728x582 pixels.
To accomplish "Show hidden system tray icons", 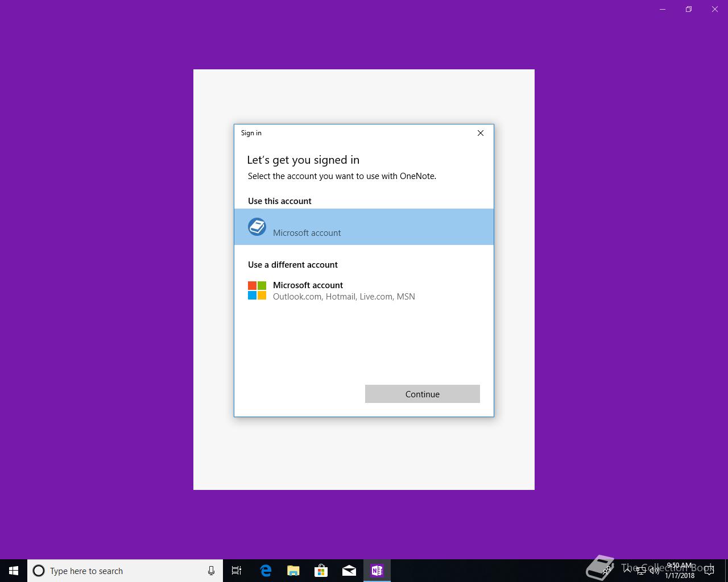I will point(627,571).
